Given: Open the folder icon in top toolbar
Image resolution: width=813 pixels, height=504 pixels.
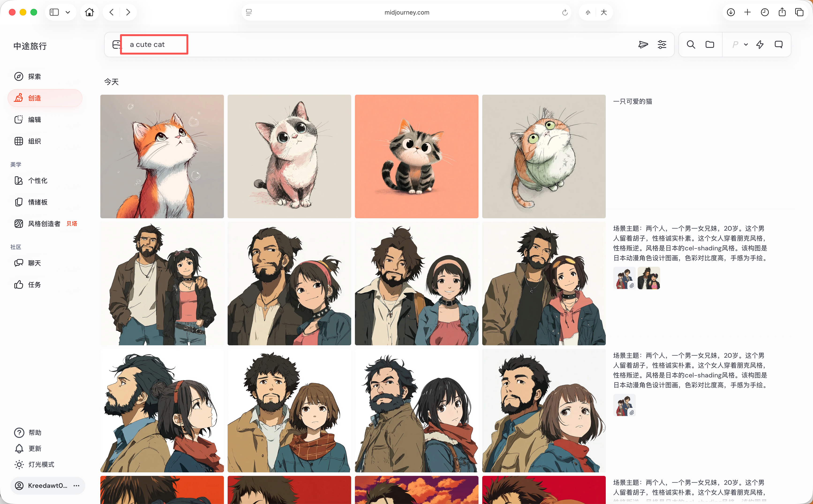Looking at the screenshot, I should point(710,45).
